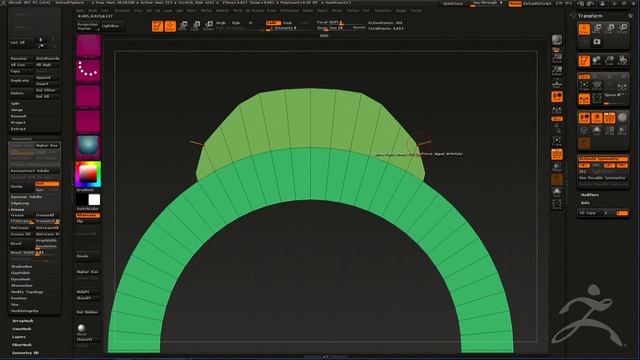Expand the ArrayMesh section

(x=23, y=321)
